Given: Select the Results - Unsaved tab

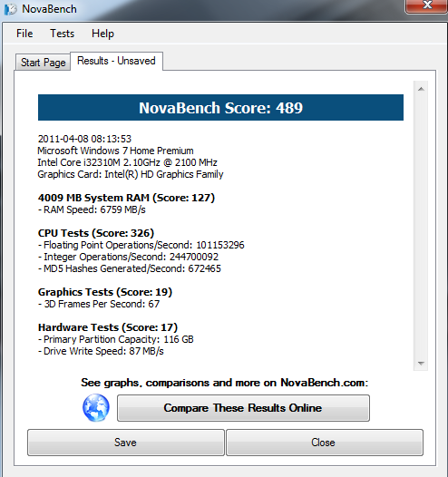Looking at the screenshot, I should (x=116, y=61).
